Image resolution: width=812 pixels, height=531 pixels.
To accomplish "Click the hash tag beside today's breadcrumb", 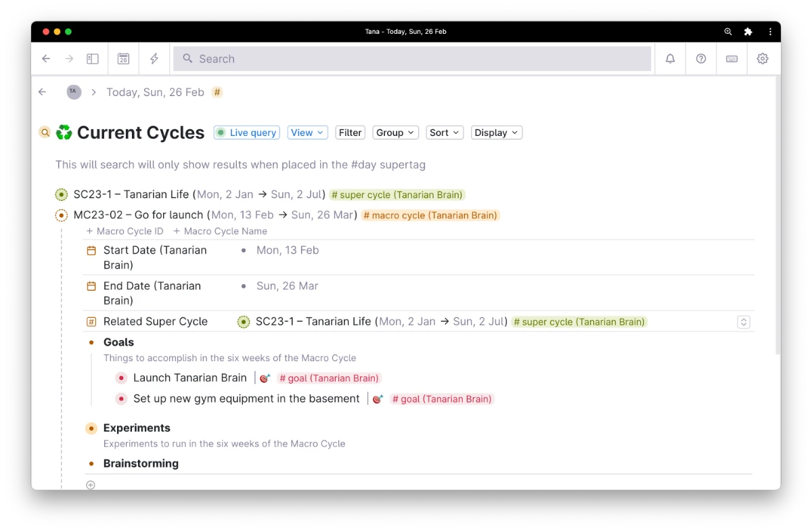I will (217, 92).
